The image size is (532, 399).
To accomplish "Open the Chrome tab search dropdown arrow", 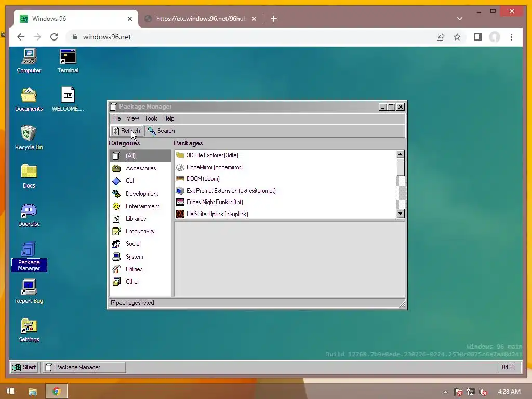I will click(460, 19).
